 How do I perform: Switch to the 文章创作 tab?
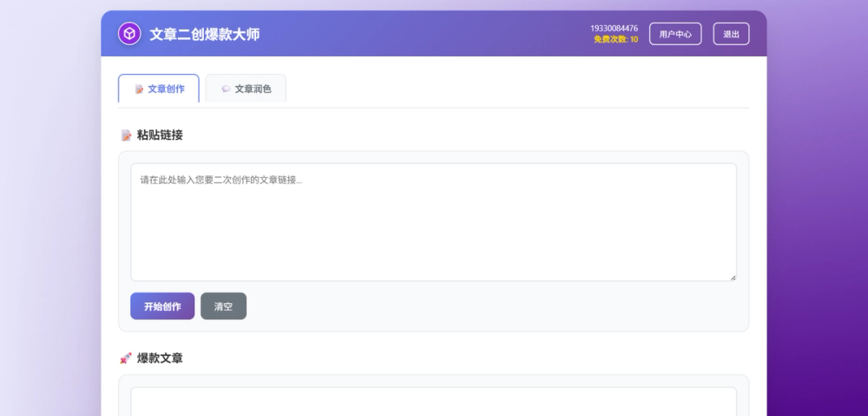(158, 89)
